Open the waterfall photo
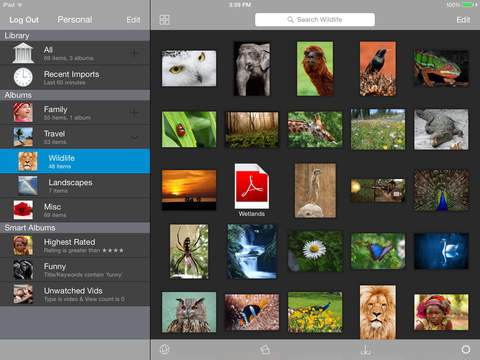 [x=252, y=251]
